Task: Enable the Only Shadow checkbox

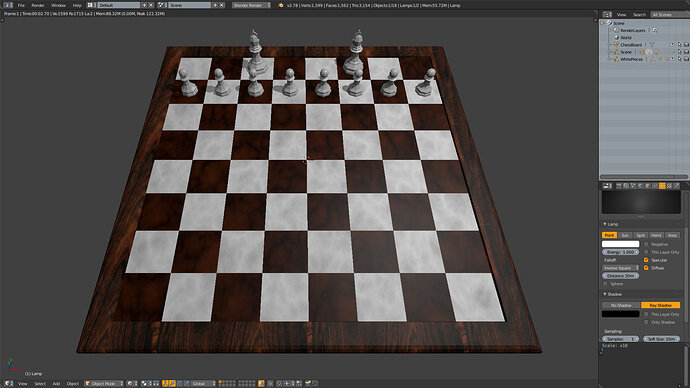Action: coord(646,322)
